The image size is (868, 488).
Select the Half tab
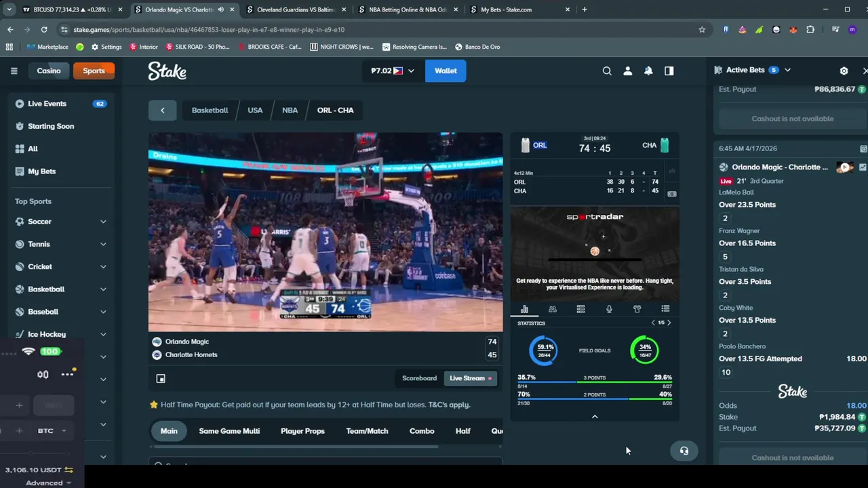pyautogui.click(x=463, y=431)
